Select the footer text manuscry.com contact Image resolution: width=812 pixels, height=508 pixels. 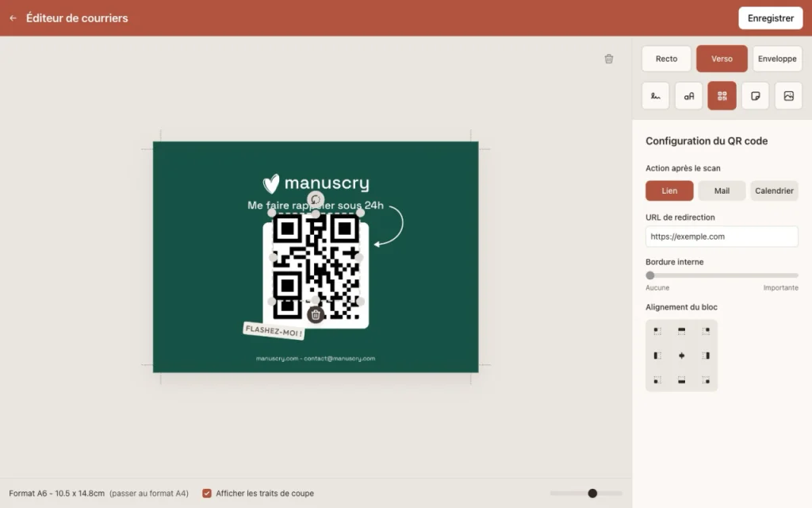click(316, 358)
